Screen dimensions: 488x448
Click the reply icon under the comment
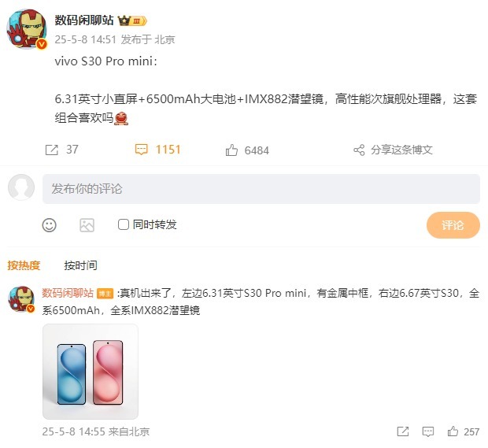click(427, 431)
